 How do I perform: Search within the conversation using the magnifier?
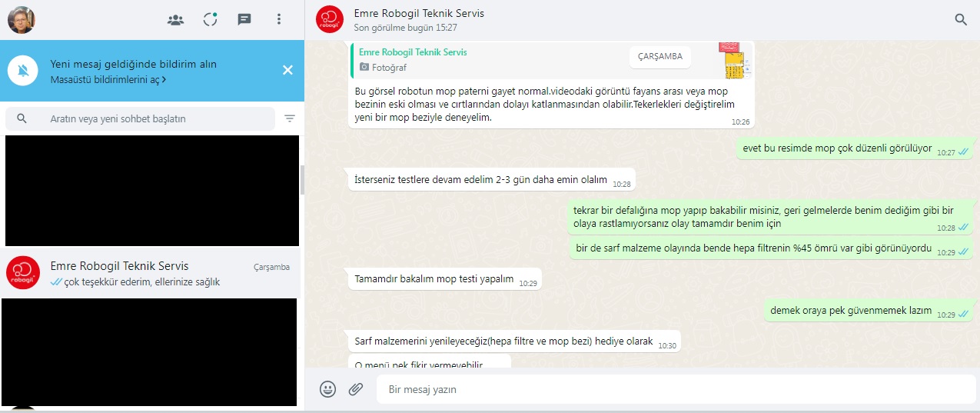point(961,20)
